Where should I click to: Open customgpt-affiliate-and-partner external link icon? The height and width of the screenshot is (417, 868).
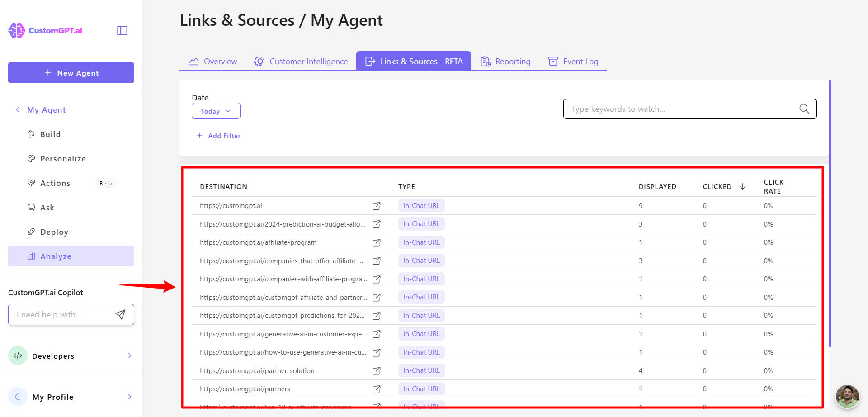(x=376, y=298)
